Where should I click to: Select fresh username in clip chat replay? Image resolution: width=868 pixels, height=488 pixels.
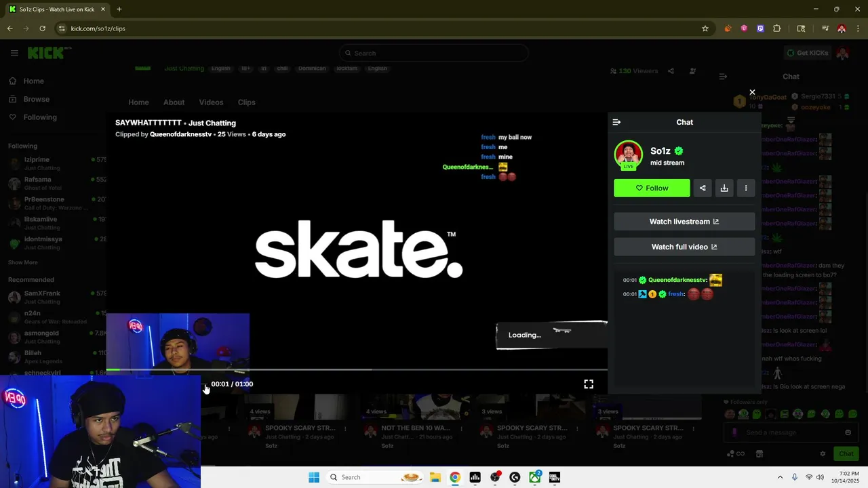pos(676,294)
